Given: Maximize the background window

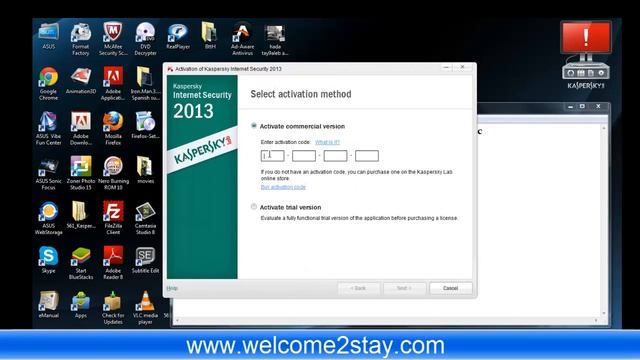Looking at the screenshot, I should pos(582,107).
